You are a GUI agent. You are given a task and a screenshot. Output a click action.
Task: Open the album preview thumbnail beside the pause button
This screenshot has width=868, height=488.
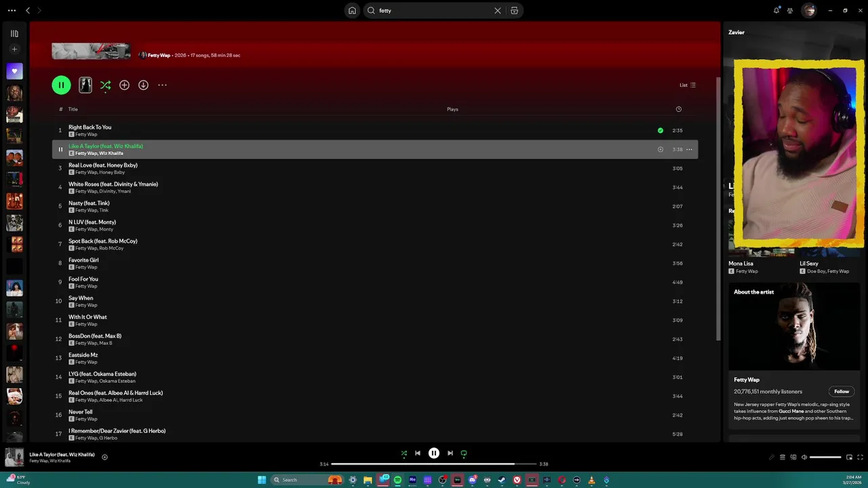[x=85, y=85]
